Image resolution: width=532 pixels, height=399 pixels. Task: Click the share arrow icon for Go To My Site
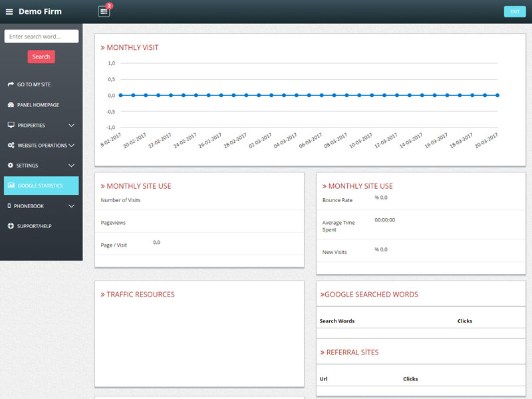point(11,84)
